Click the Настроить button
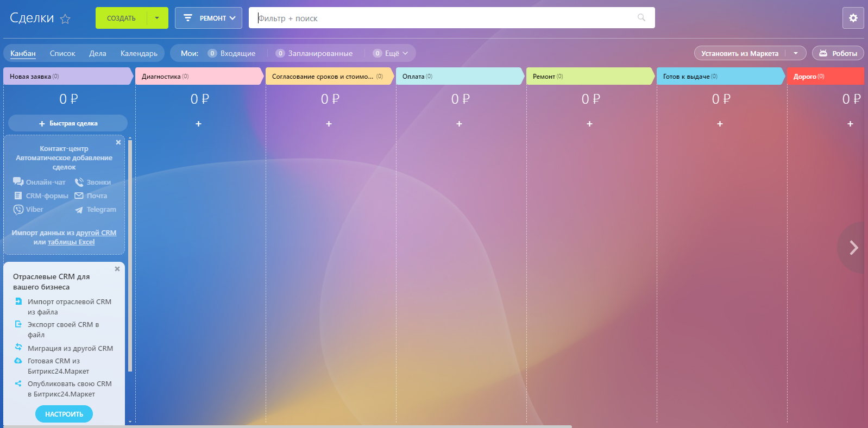Image resolution: width=868 pixels, height=428 pixels. pos(64,414)
